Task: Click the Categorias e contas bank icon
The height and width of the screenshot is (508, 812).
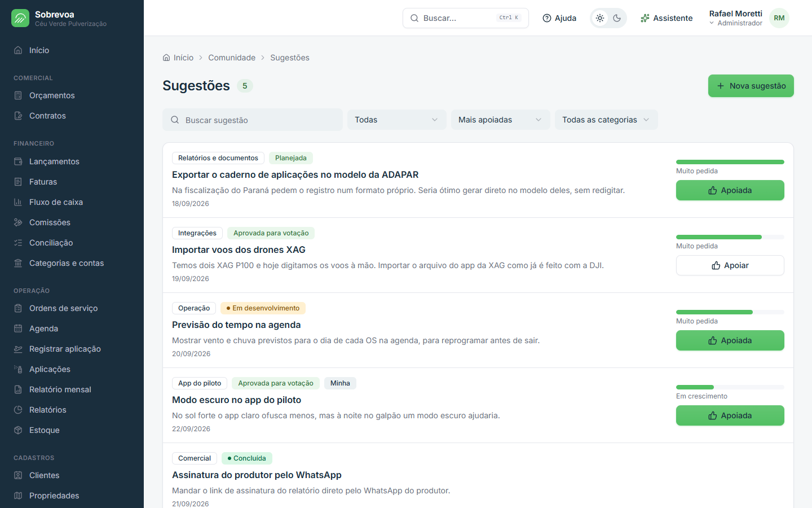Action: tap(18, 263)
